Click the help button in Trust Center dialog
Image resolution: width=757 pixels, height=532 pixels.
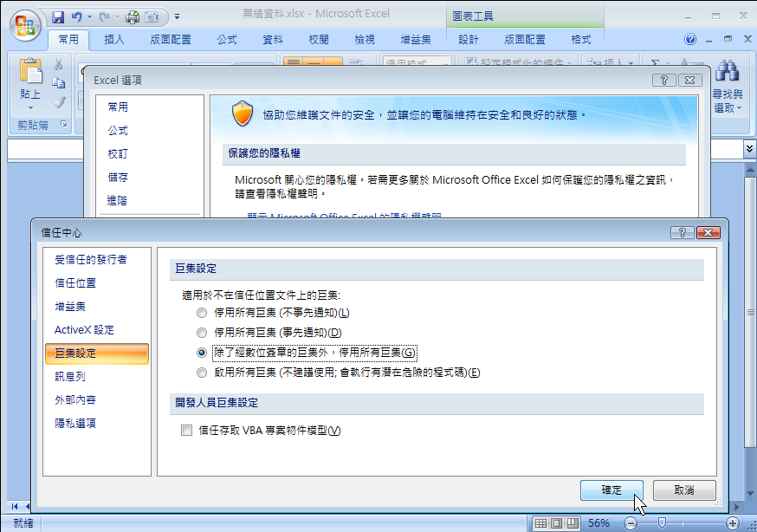(683, 233)
